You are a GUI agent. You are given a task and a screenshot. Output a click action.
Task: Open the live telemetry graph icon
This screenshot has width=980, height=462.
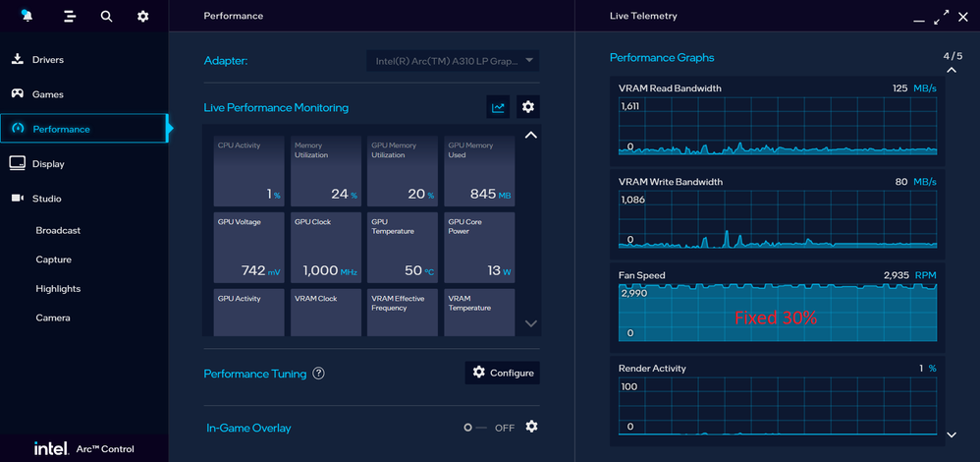(498, 107)
